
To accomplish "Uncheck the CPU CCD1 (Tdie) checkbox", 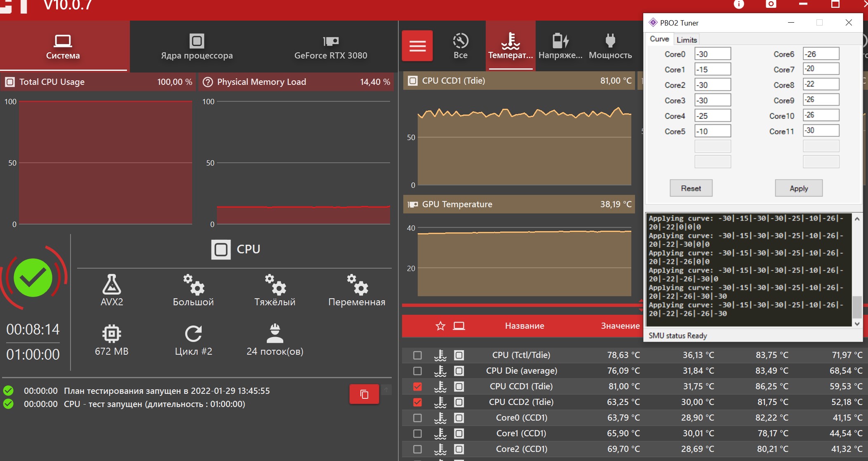I will [417, 386].
